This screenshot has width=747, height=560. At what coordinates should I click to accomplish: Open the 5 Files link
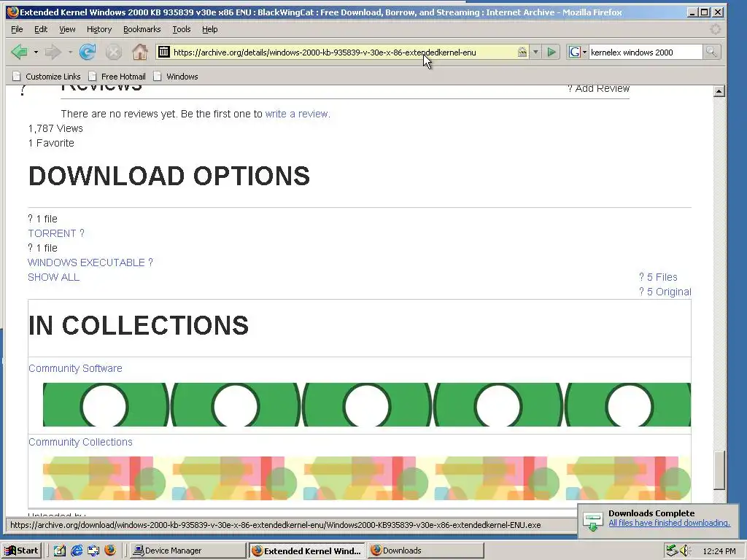(658, 277)
